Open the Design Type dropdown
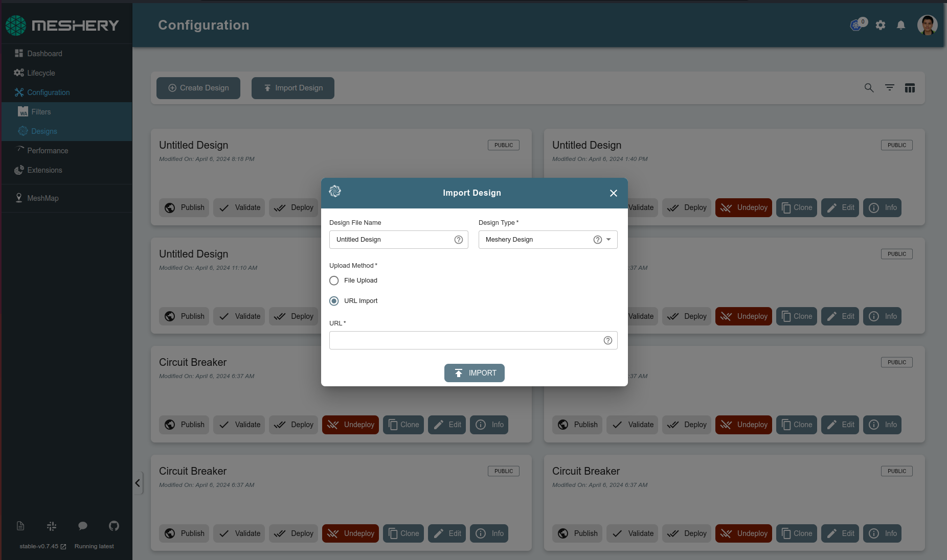Viewport: 947px width, 560px height. click(608, 240)
